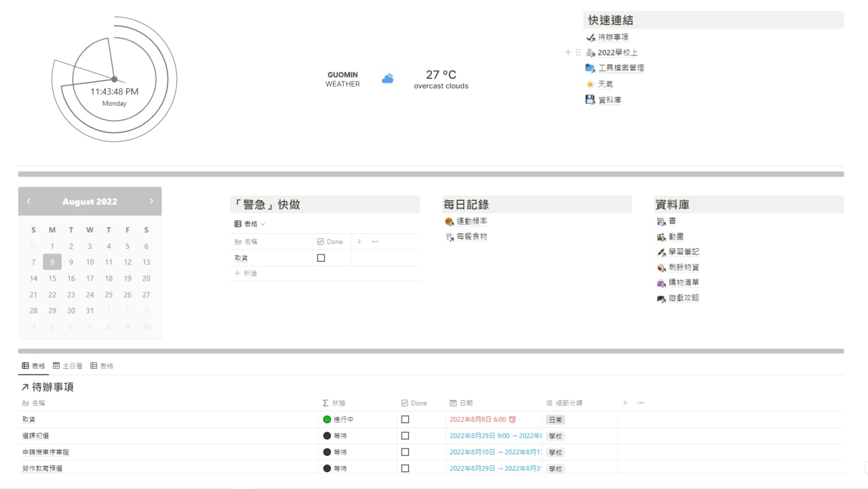
Task: Click the 進行中 status of 取貨
Action: [x=338, y=419]
